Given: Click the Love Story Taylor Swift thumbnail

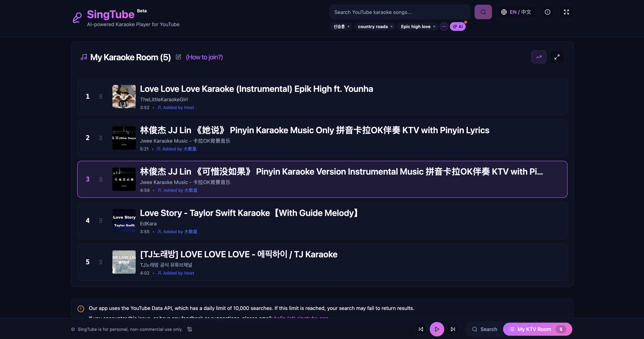Looking at the screenshot, I should point(124,221).
